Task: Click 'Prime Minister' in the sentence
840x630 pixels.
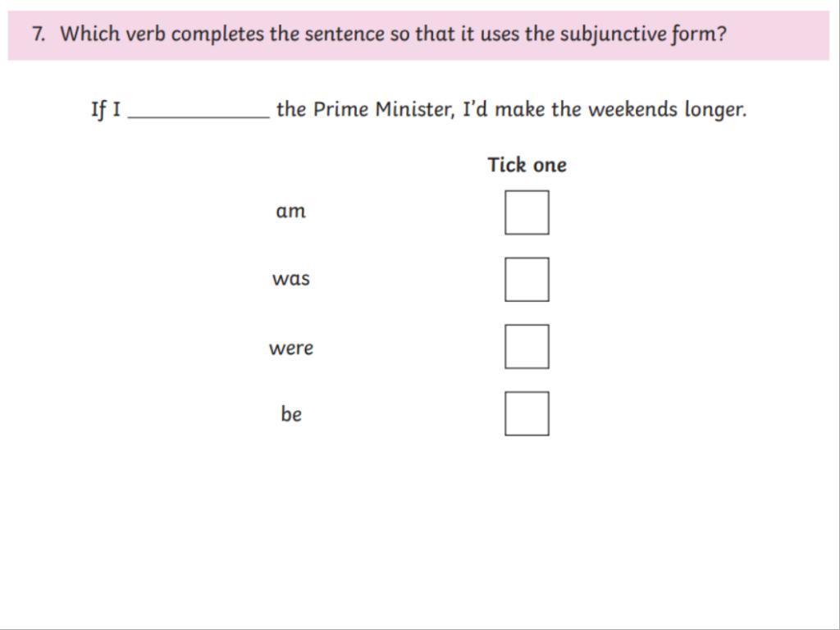Action: click(x=384, y=109)
